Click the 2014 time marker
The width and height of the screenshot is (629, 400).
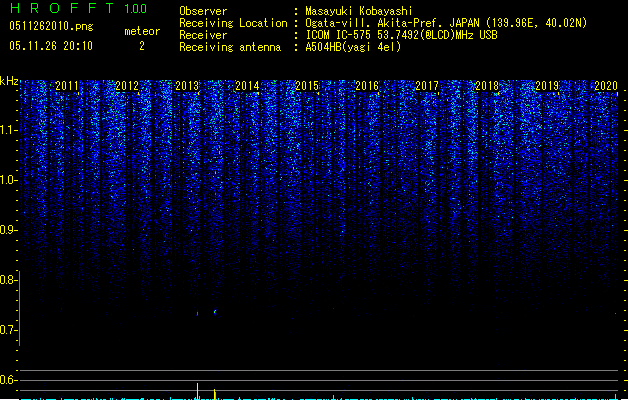(247, 86)
